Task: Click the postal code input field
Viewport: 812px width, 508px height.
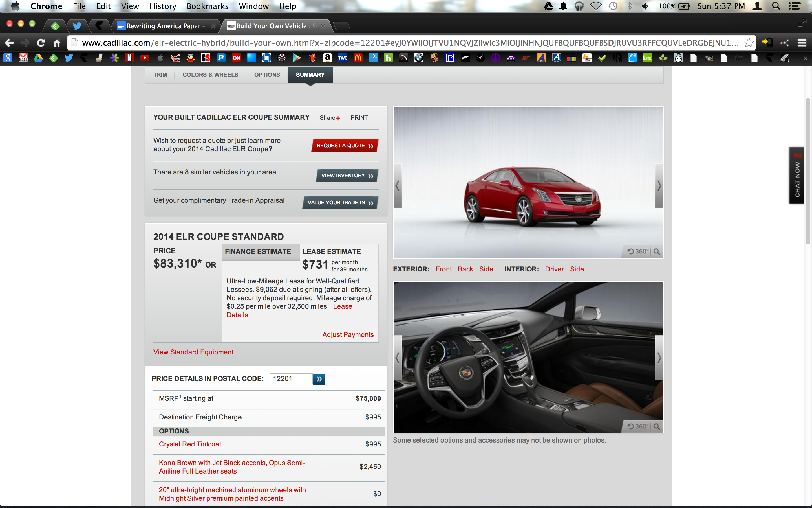Action: pos(291,379)
